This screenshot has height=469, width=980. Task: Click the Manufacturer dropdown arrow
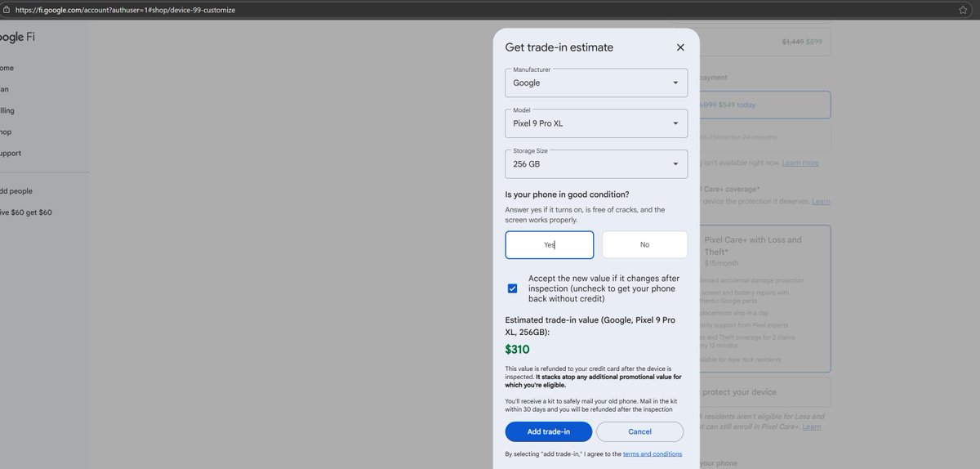[x=675, y=83]
